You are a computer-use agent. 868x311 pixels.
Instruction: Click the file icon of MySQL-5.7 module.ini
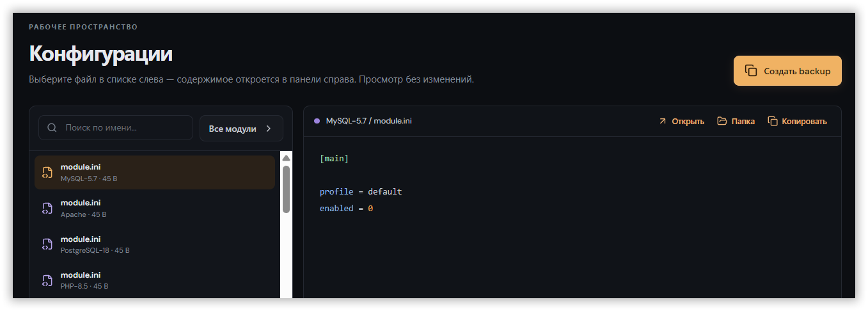47,172
